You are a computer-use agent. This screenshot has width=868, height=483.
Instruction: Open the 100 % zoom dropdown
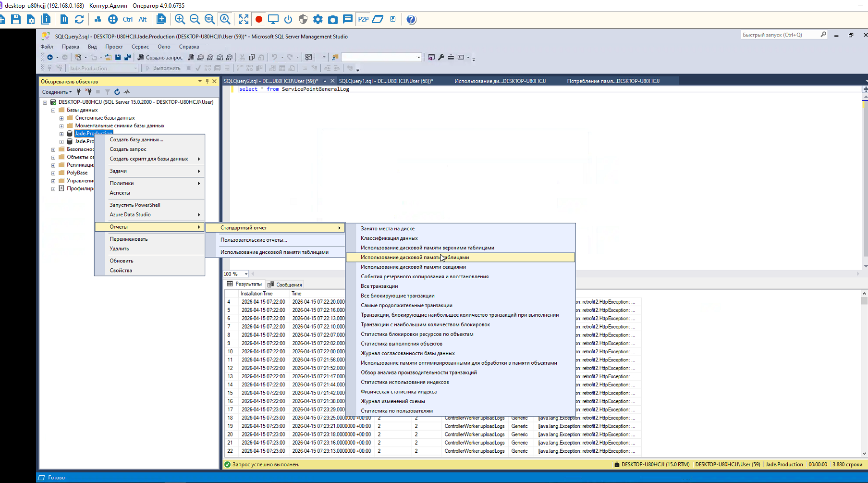click(246, 274)
